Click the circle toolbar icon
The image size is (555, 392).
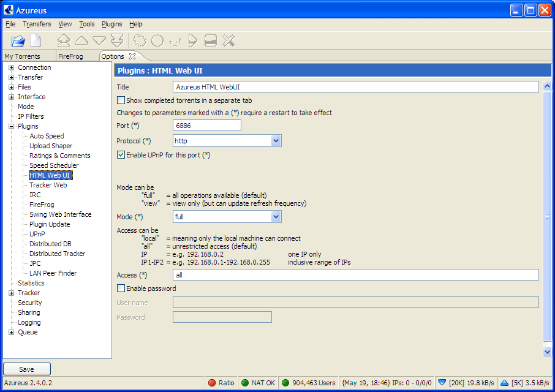(157, 40)
